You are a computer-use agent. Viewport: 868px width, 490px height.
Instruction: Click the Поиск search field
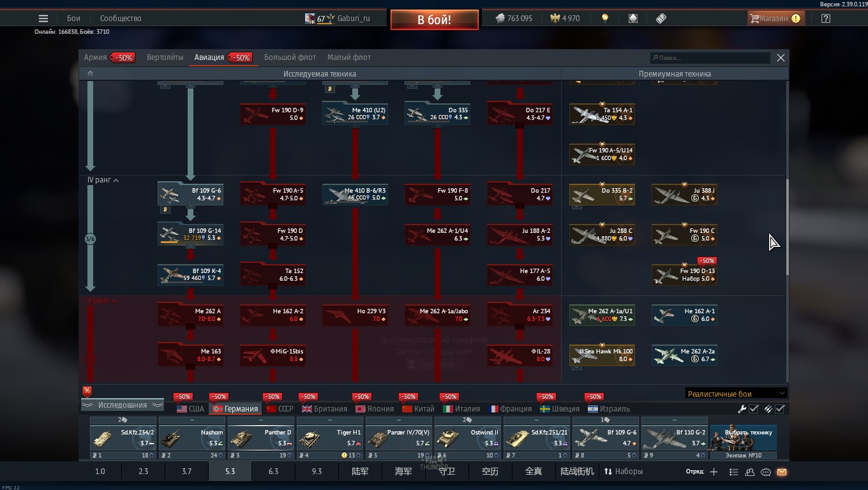point(710,58)
